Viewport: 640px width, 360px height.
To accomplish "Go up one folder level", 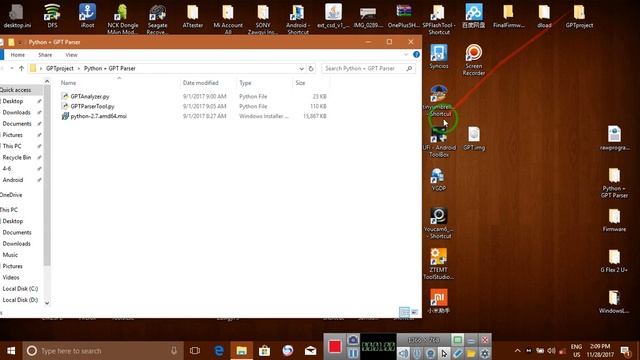I will coord(21,69).
